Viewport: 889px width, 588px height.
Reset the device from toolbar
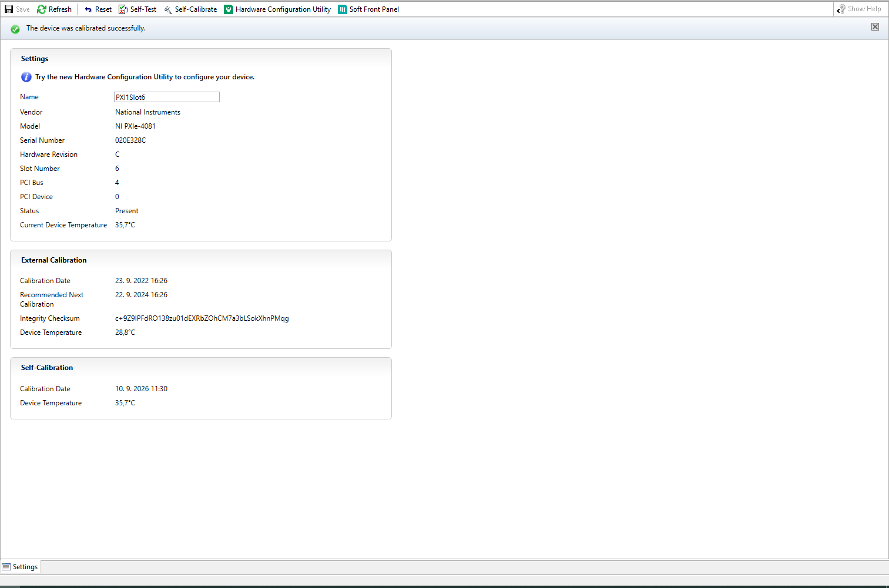(98, 9)
